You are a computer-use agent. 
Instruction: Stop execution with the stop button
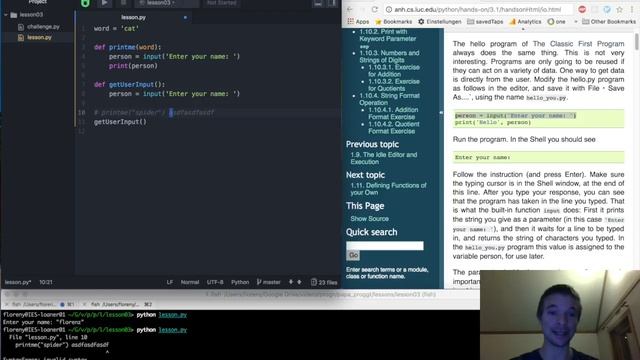click(123, 3)
